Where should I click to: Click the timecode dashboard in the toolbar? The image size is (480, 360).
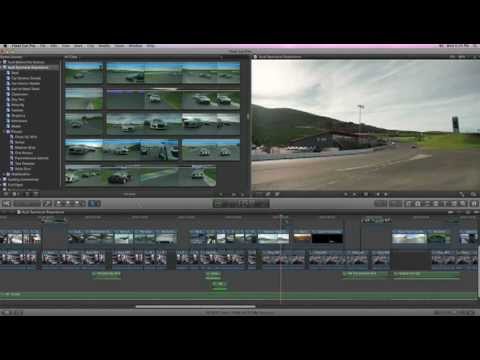(241, 203)
